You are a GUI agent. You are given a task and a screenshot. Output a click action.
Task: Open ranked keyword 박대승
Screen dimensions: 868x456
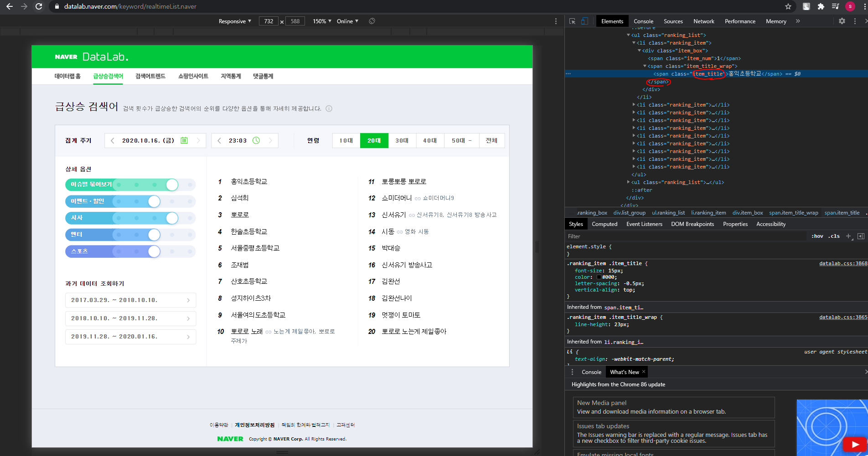click(391, 248)
